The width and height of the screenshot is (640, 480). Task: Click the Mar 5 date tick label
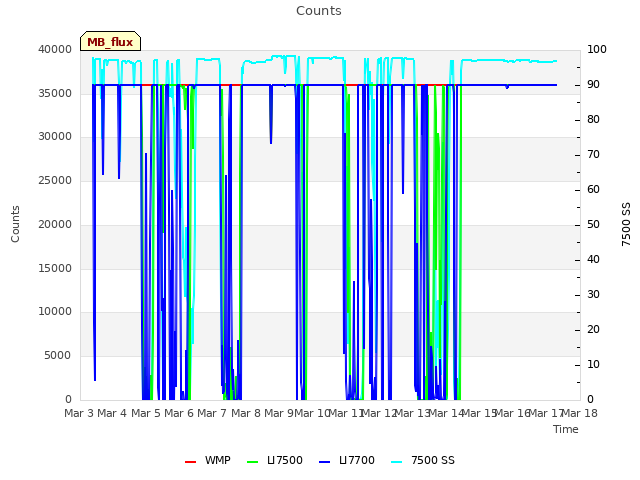click(146, 413)
